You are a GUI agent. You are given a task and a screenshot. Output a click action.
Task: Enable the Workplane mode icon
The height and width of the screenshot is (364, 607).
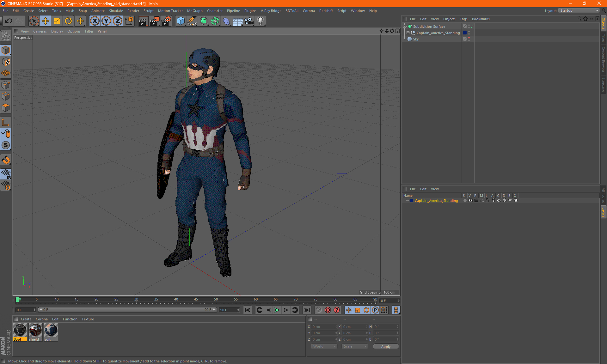pyautogui.click(x=6, y=73)
